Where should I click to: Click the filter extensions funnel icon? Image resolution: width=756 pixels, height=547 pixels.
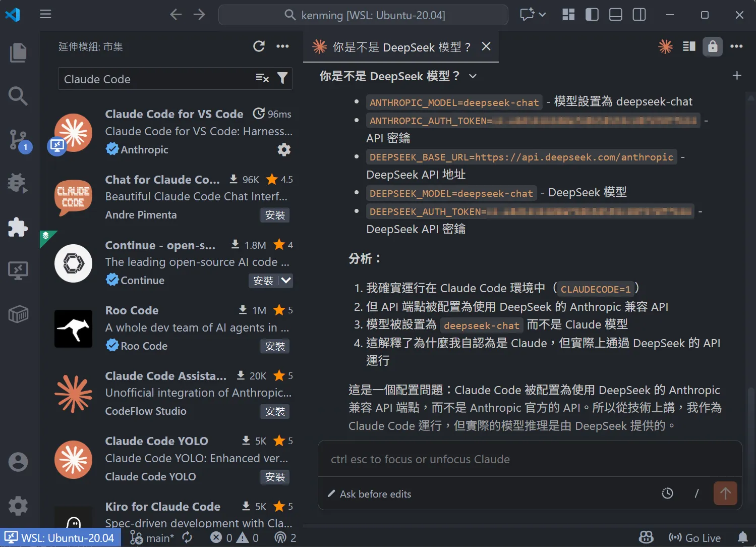click(x=282, y=78)
